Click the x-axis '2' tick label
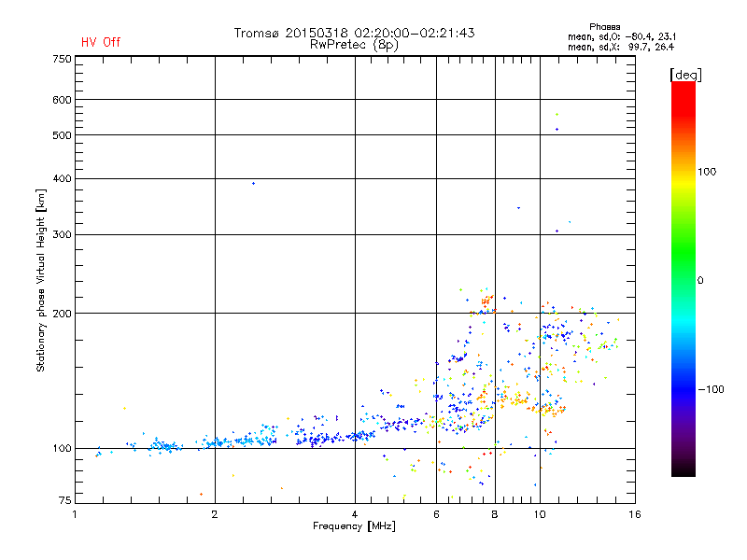 pyautogui.click(x=215, y=514)
